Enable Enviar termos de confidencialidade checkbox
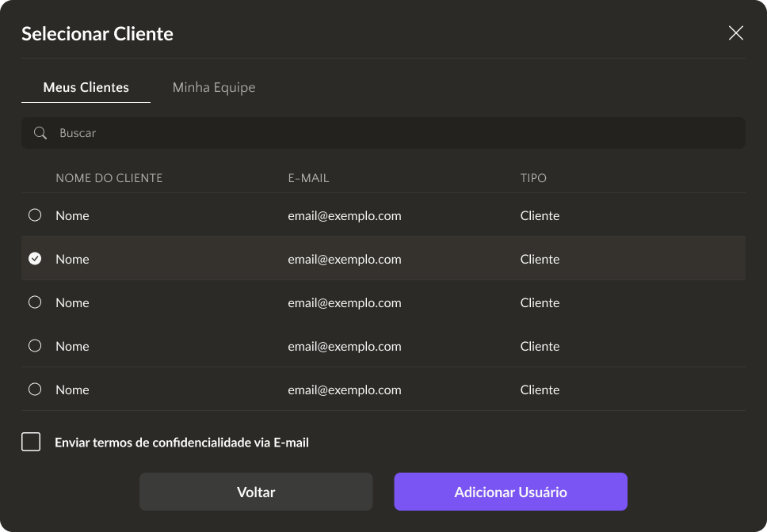Viewport: 767px width, 532px height. coord(31,442)
